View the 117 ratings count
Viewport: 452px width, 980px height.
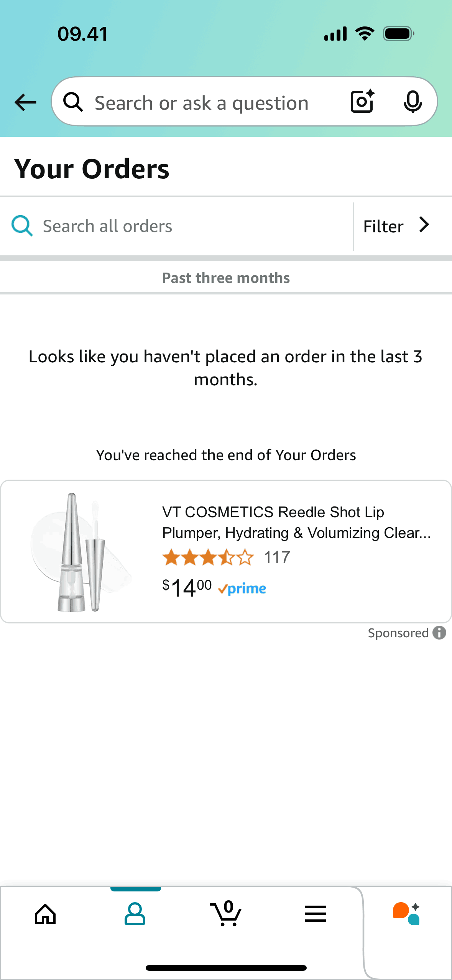coord(277,557)
